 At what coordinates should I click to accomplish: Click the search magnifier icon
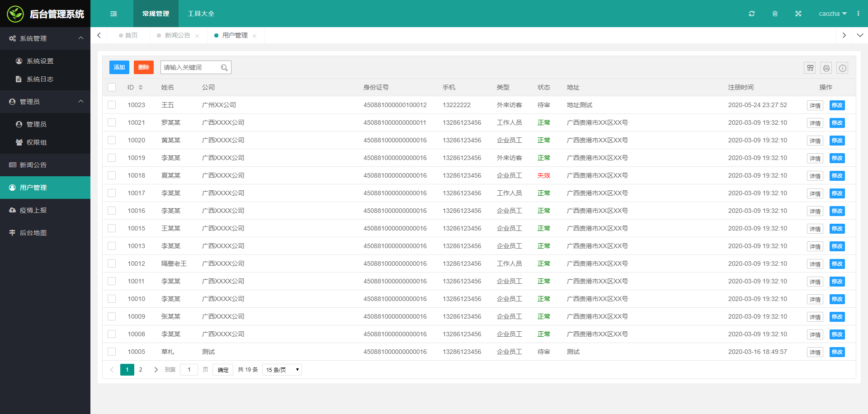point(224,68)
